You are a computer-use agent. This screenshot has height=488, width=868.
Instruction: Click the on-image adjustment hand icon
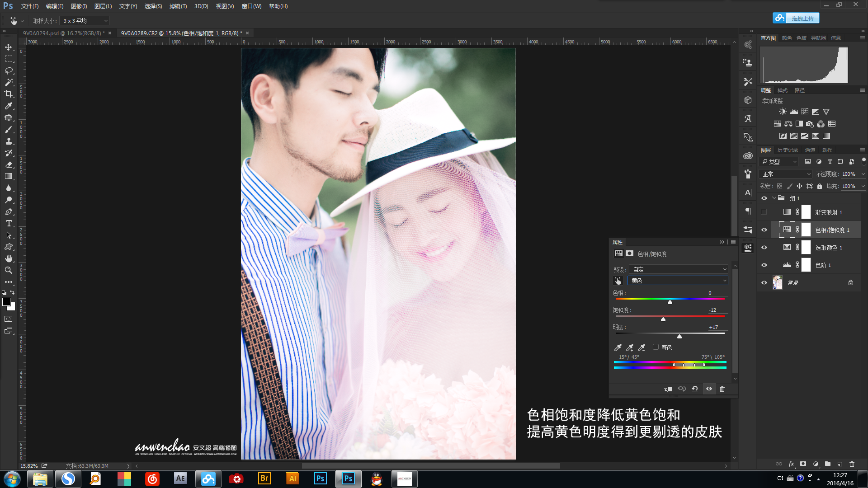(618, 281)
